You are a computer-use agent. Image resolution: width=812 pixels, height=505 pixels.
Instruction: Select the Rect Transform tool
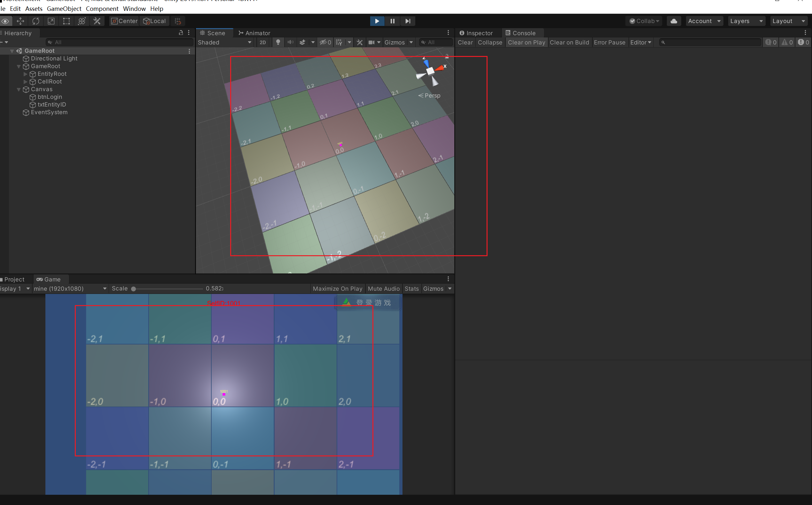[66, 21]
